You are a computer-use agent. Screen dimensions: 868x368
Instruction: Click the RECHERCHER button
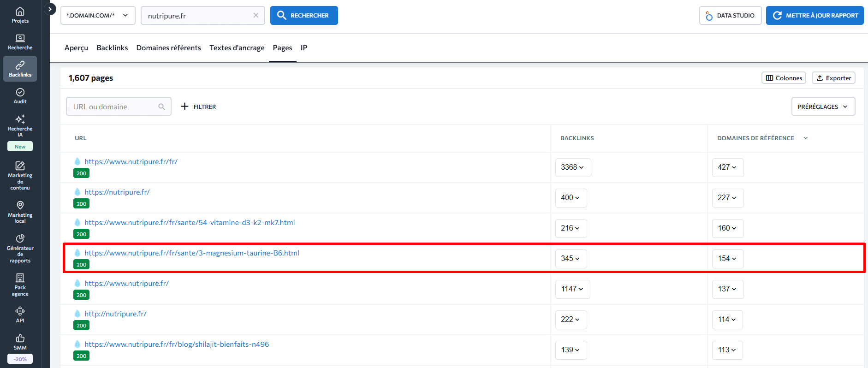[304, 15]
